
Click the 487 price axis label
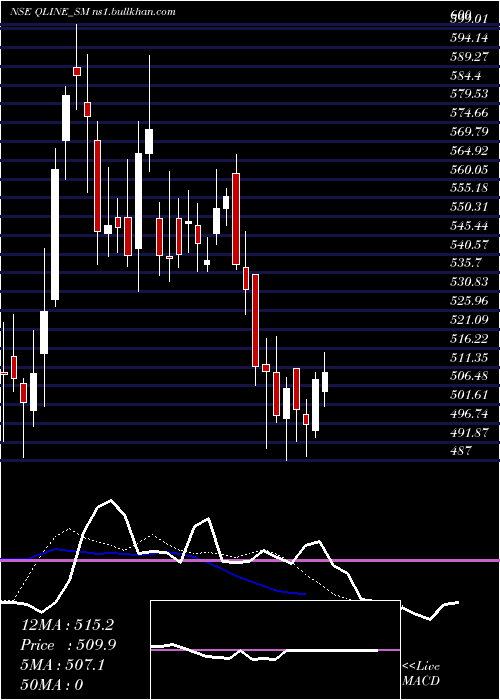coord(460,451)
